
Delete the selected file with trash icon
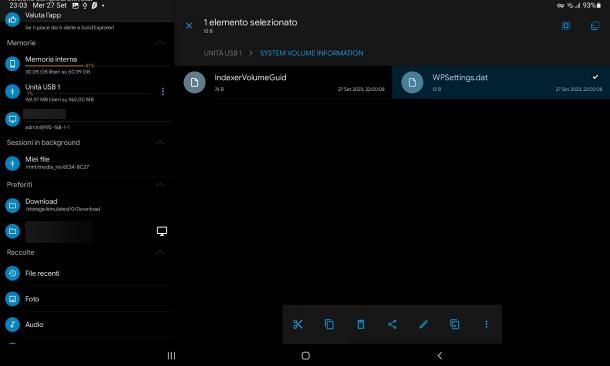tap(361, 324)
